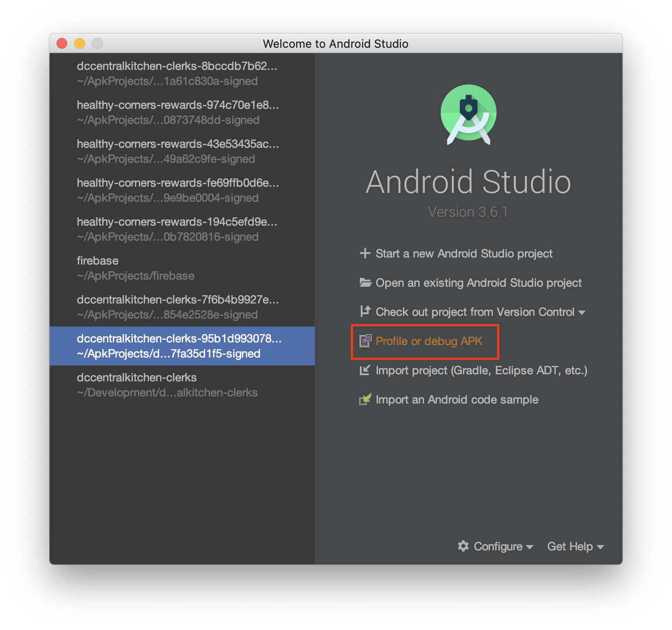The width and height of the screenshot is (672, 630).
Task: Click the Profile or debug APK icon
Action: [365, 341]
